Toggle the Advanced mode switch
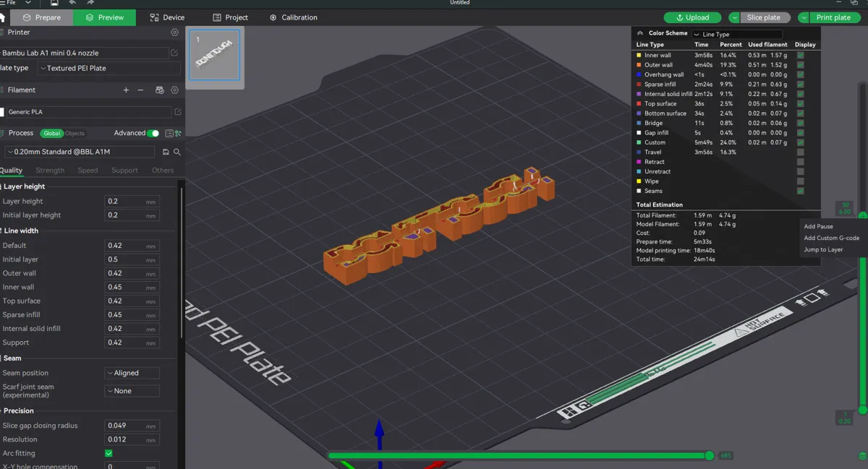This screenshot has width=868, height=469. pyautogui.click(x=153, y=133)
